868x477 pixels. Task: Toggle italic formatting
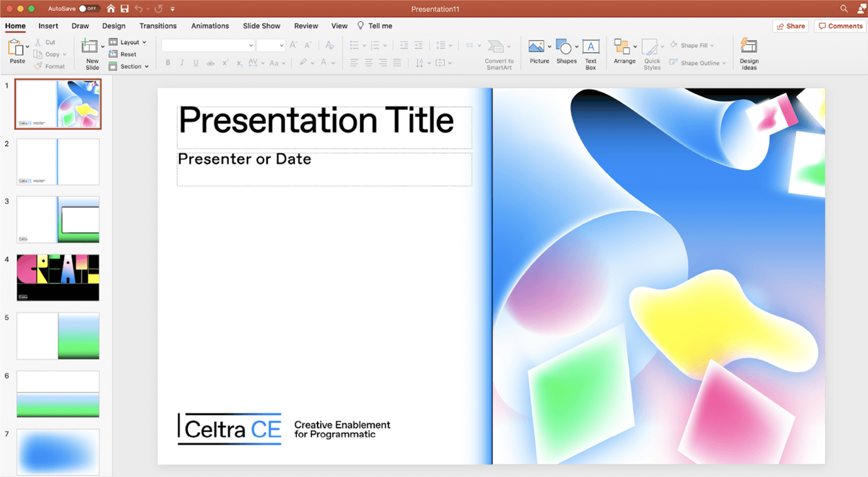182,63
